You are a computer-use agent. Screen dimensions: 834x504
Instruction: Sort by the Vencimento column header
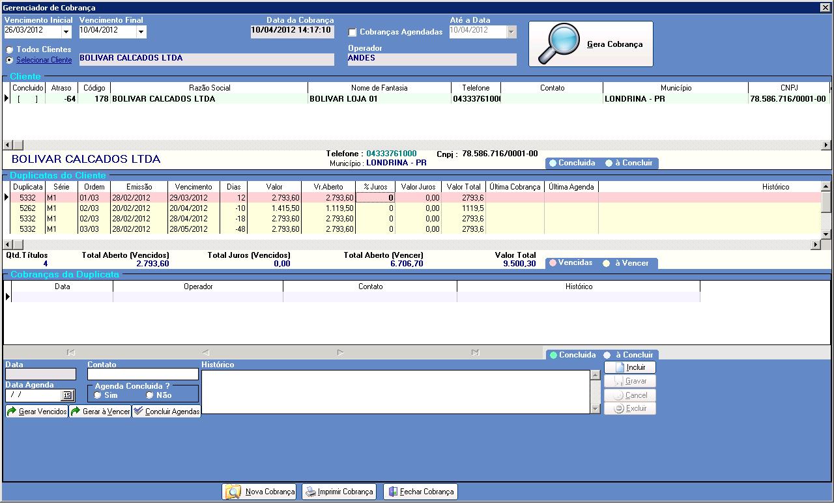(194, 187)
